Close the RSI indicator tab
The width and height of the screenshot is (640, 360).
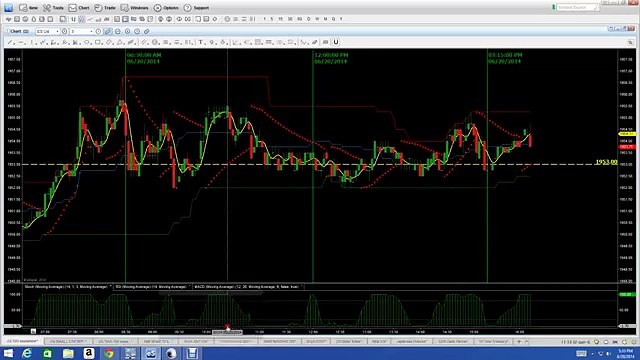coord(190,287)
